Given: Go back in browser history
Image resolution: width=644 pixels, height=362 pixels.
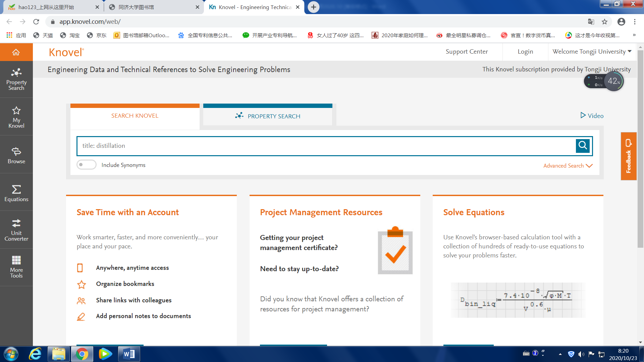Looking at the screenshot, I should pyautogui.click(x=9, y=21).
